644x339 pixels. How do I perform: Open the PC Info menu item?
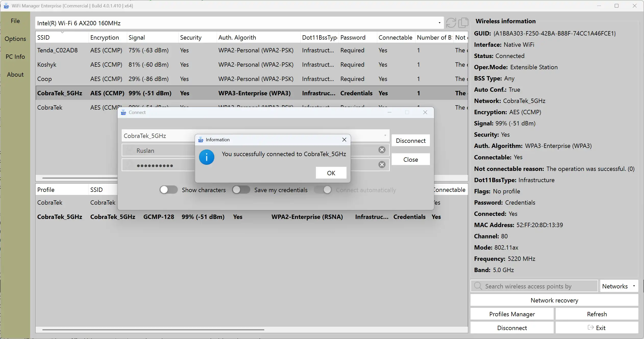(x=15, y=57)
